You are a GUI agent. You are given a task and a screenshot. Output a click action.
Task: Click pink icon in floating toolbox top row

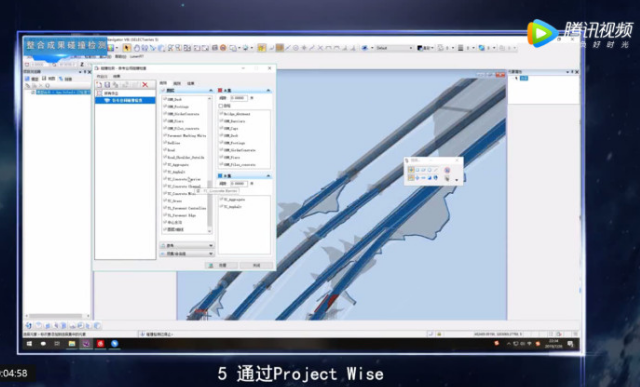pos(447,170)
